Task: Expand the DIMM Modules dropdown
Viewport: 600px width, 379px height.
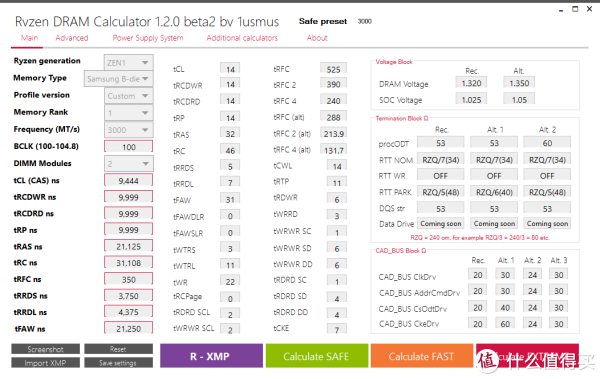Action: tap(129, 163)
